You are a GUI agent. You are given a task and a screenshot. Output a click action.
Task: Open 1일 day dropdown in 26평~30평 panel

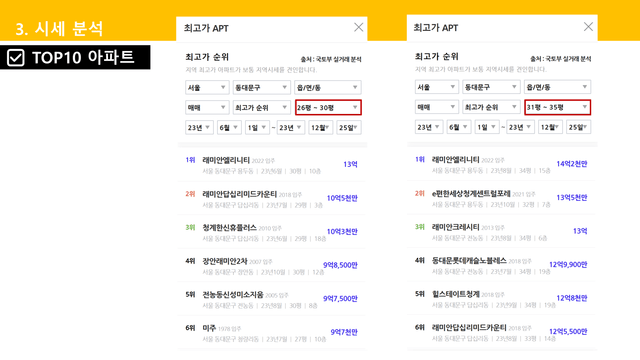click(x=257, y=128)
